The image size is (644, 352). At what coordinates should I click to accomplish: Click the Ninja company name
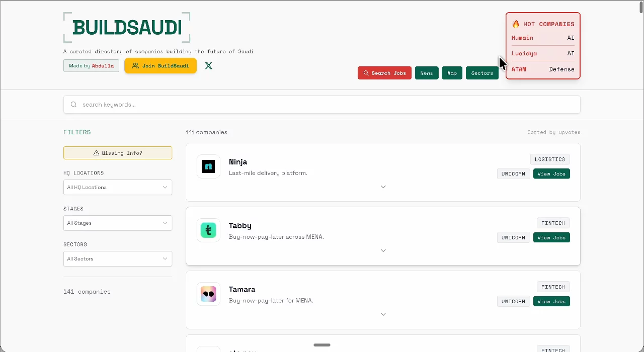pos(238,162)
